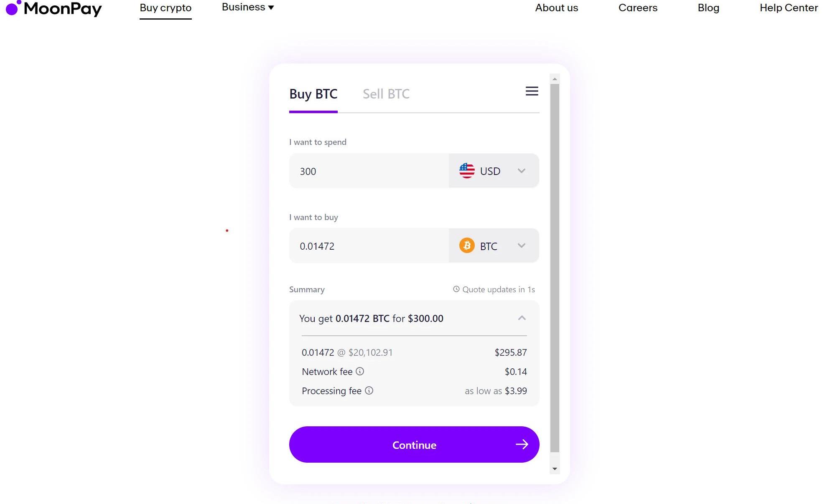Open the hamburger menu in widget
Image resolution: width=825 pixels, height=504 pixels.
(x=532, y=91)
